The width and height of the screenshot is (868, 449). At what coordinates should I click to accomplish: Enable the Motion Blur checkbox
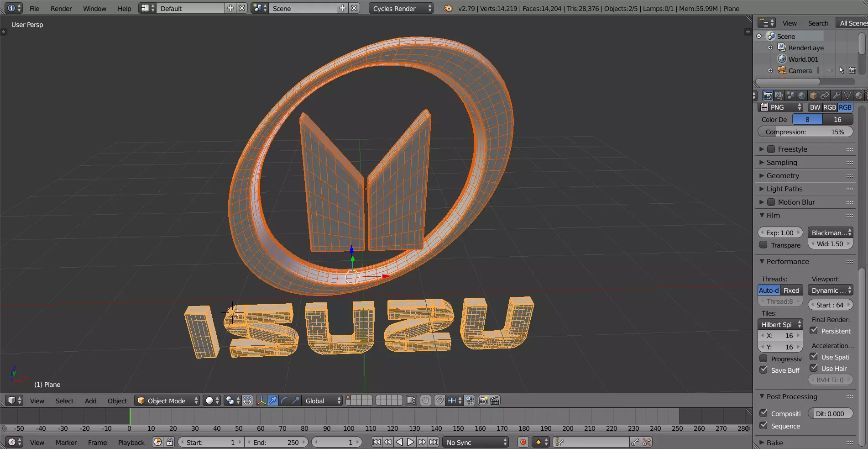(771, 202)
